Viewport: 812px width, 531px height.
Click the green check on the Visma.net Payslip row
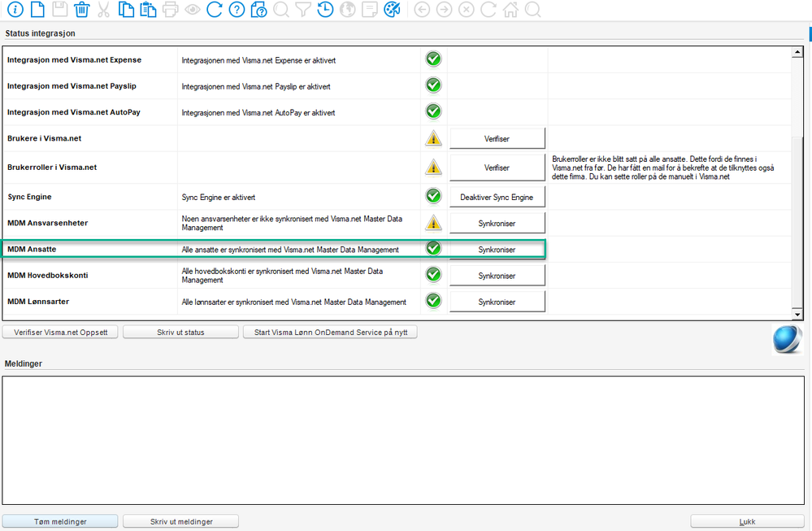(433, 85)
